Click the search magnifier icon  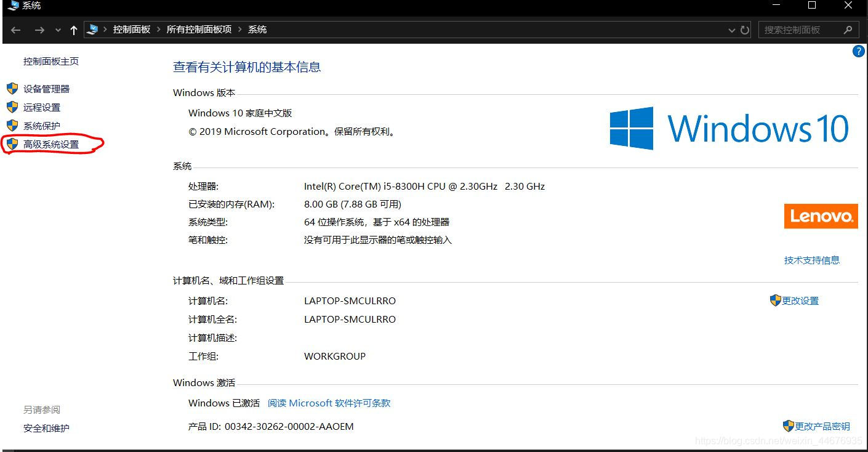point(848,29)
